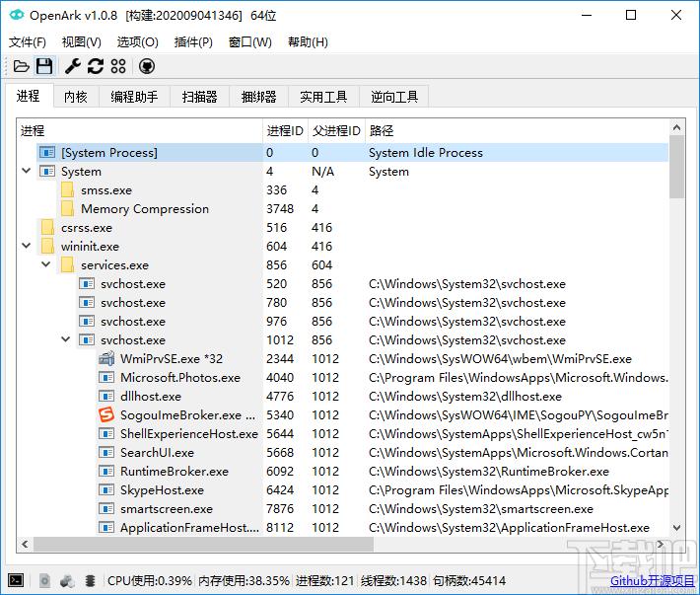Image resolution: width=700 pixels, height=595 pixels.
Task: Click path C:\Windows\System32\smartscreen.exe
Action: click(481, 509)
